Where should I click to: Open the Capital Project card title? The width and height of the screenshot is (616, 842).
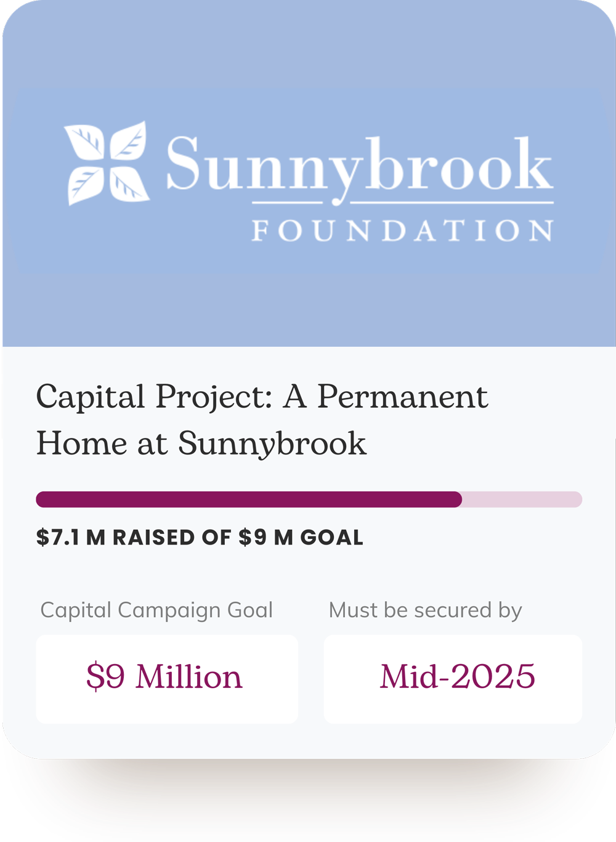pos(262,419)
